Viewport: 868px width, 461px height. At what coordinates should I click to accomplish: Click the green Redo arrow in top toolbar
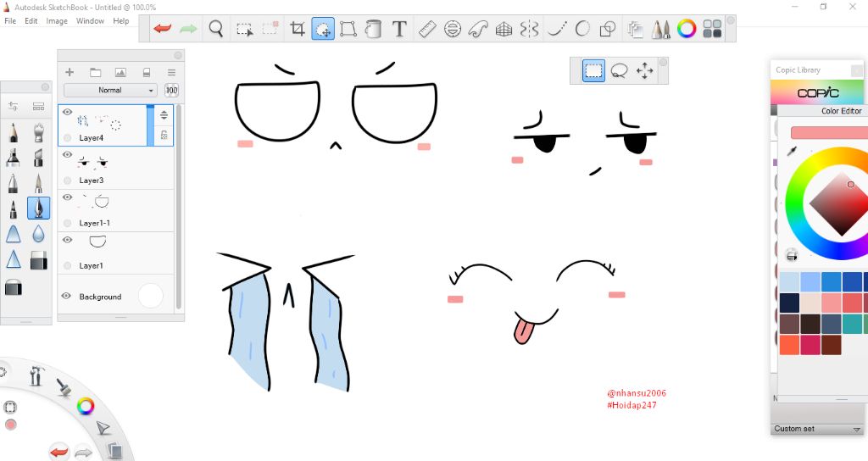188,28
